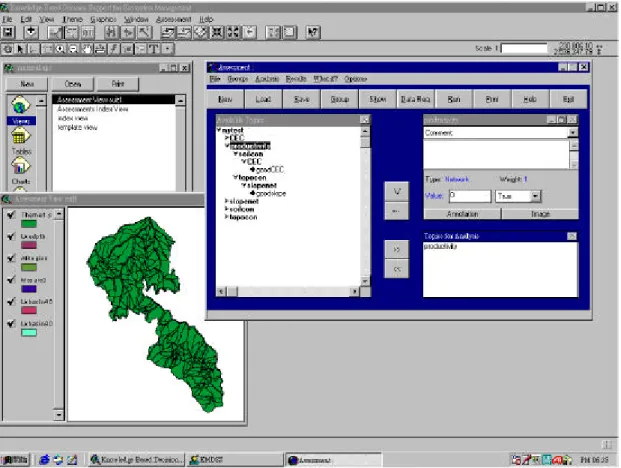Toggle the Lk edpth theme checkbox
Viewport: 621px width, 468px height.
[11, 236]
